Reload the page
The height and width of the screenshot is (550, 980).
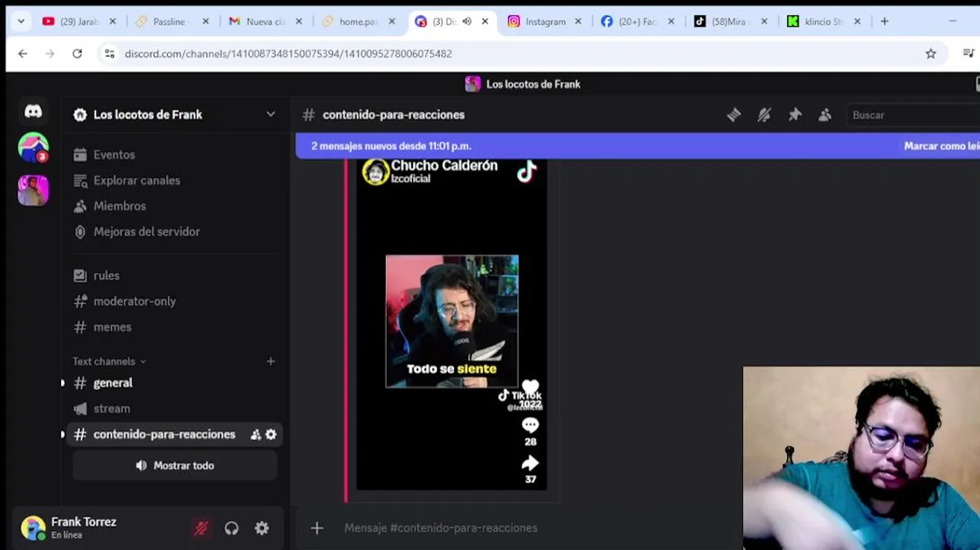coord(77,53)
